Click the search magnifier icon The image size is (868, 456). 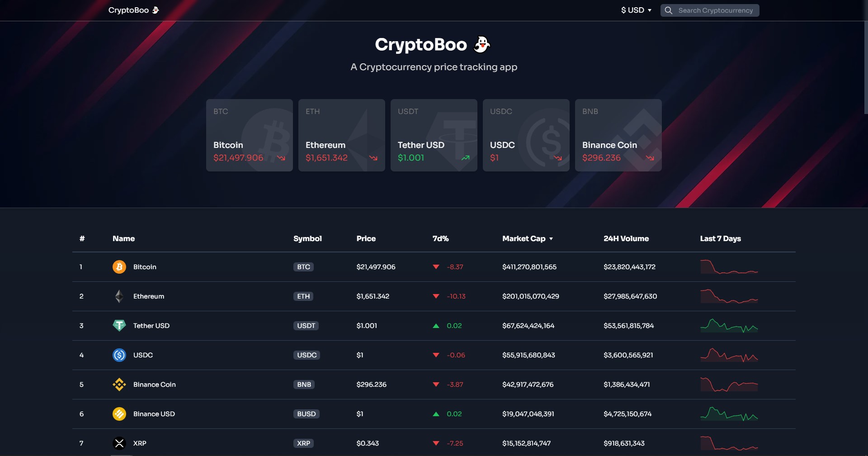[668, 10]
